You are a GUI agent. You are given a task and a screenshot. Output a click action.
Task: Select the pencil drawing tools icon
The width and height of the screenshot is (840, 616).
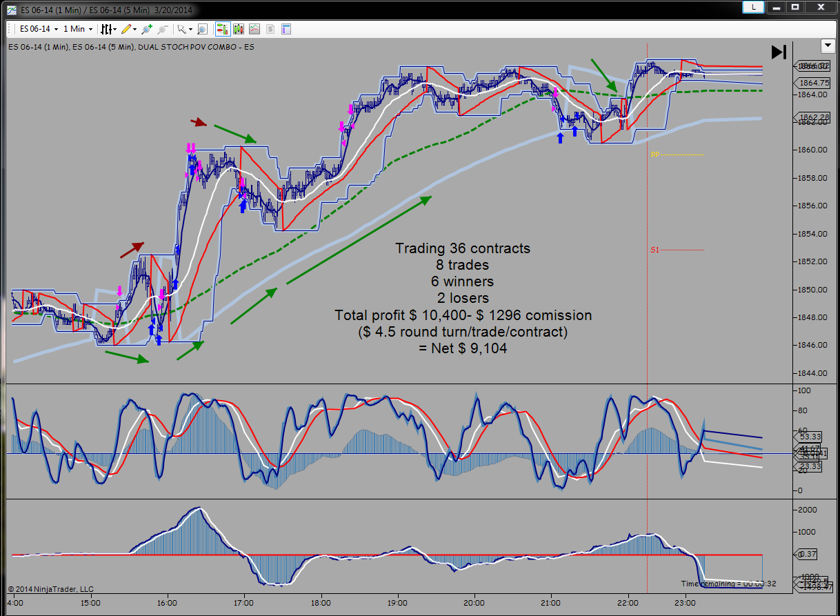(x=126, y=29)
